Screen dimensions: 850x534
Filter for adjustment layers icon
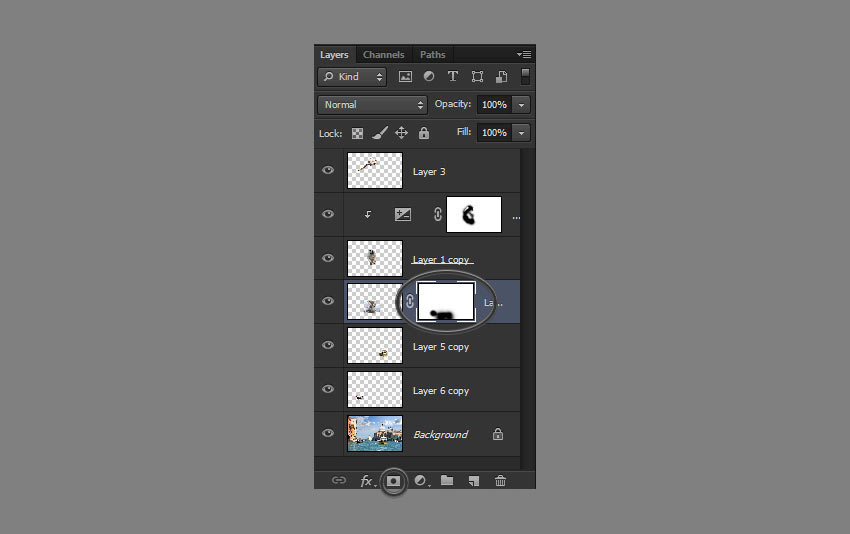point(429,76)
